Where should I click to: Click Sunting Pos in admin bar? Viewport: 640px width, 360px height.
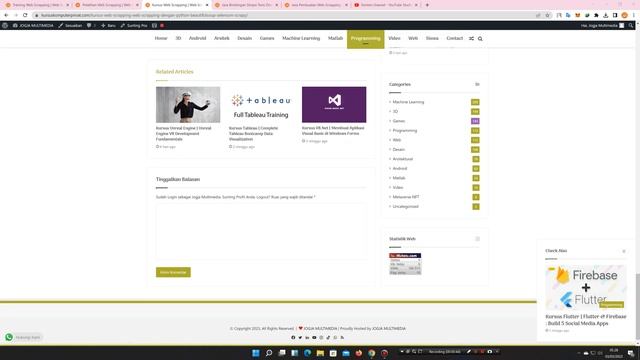pos(133,25)
